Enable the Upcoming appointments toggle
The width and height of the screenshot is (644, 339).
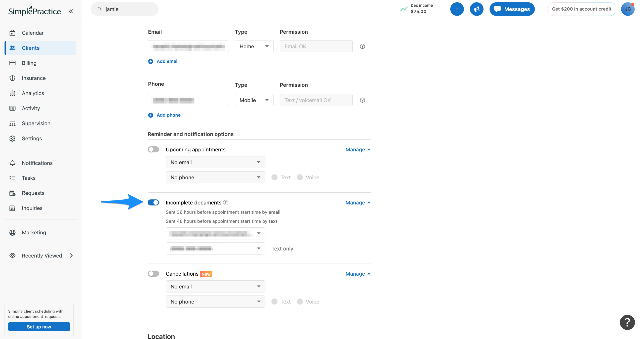[153, 149]
